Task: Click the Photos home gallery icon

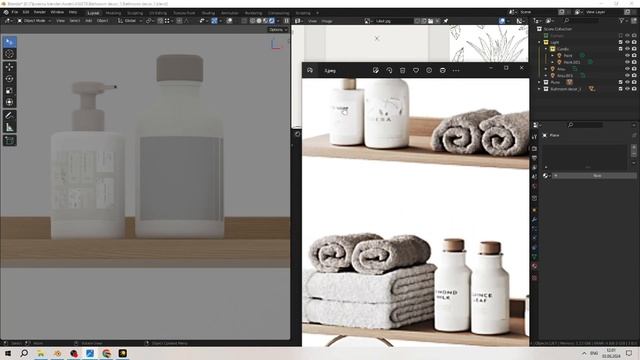Action: point(310,70)
